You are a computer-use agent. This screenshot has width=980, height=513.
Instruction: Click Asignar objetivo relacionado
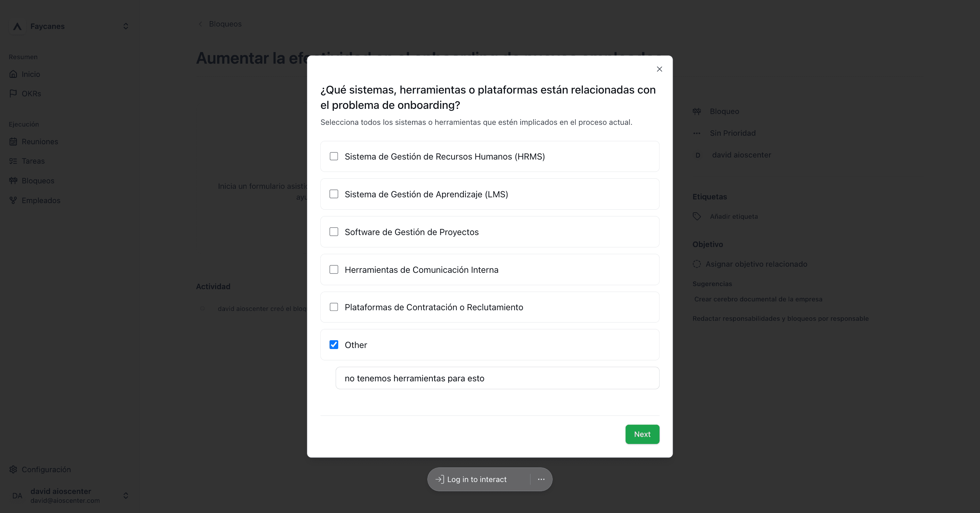tap(756, 264)
